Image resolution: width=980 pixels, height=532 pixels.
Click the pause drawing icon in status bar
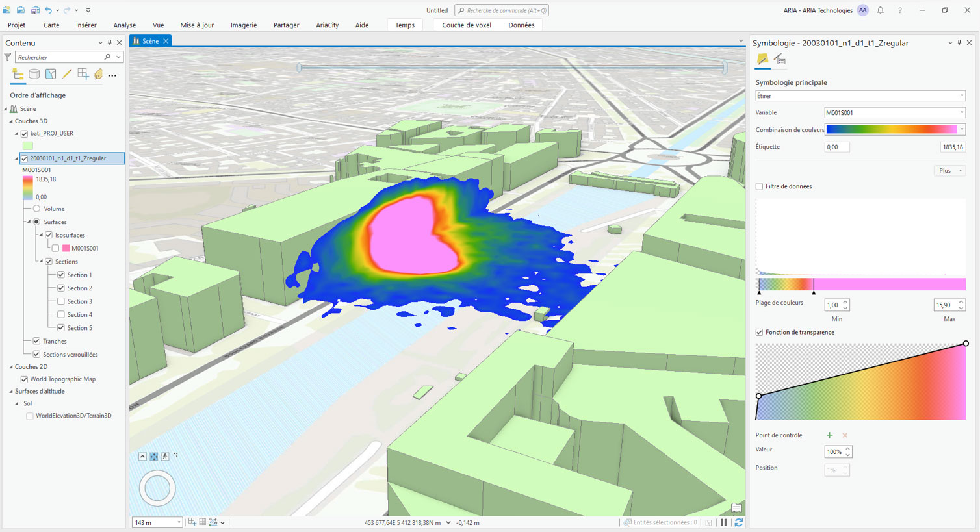point(724,522)
